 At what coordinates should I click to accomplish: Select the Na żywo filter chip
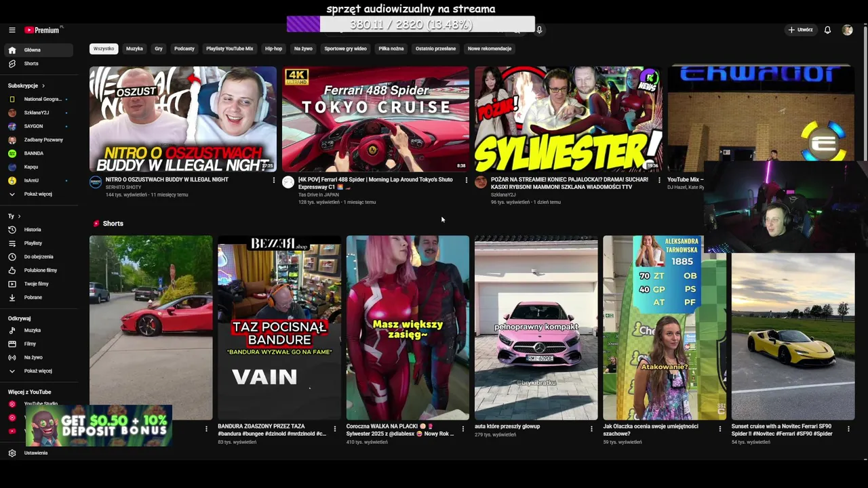click(x=303, y=49)
